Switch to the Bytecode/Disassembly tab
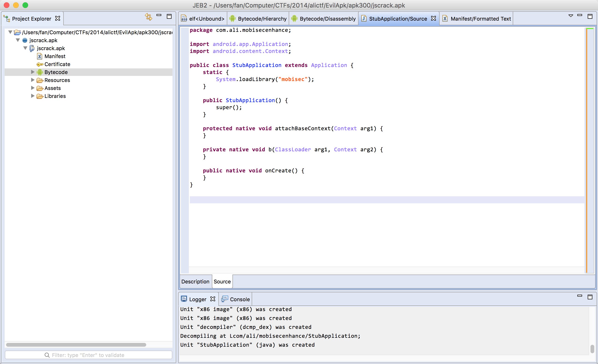598x364 pixels. pos(324,19)
